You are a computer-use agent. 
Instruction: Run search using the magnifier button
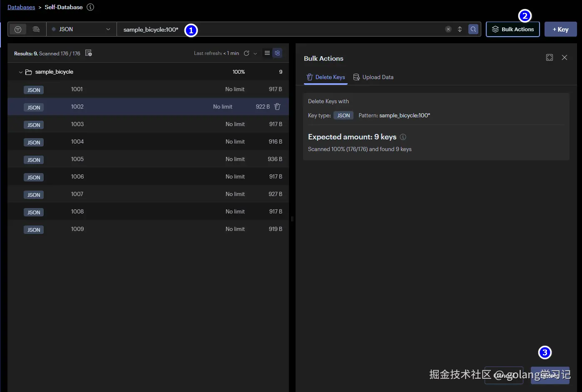pyautogui.click(x=473, y=29)
